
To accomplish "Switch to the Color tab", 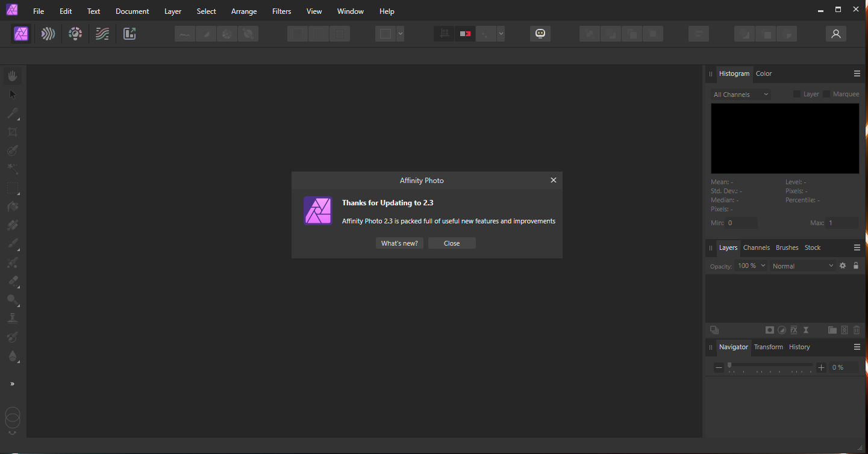I will coord(764,73).
